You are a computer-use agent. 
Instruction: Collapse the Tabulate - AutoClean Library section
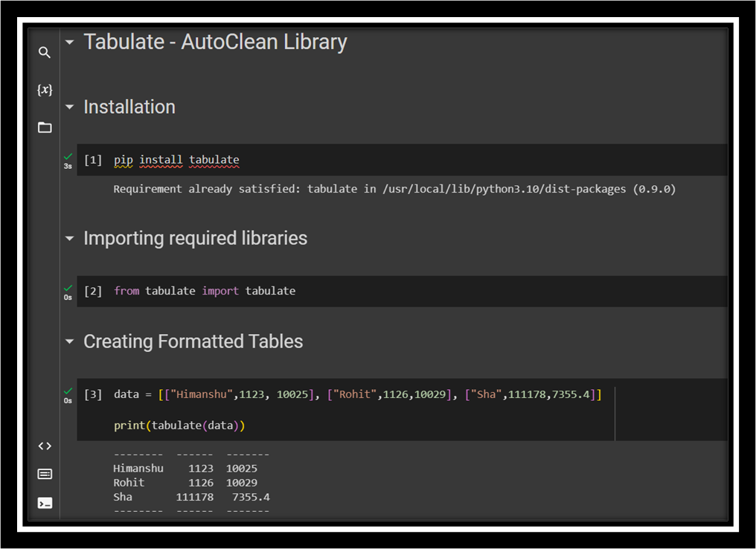pos(70,42)
